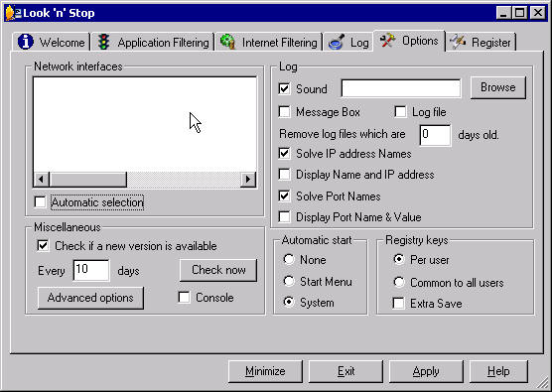Enable the Console checkbox
Screen dimensions: 552x392
click(184, 298)
